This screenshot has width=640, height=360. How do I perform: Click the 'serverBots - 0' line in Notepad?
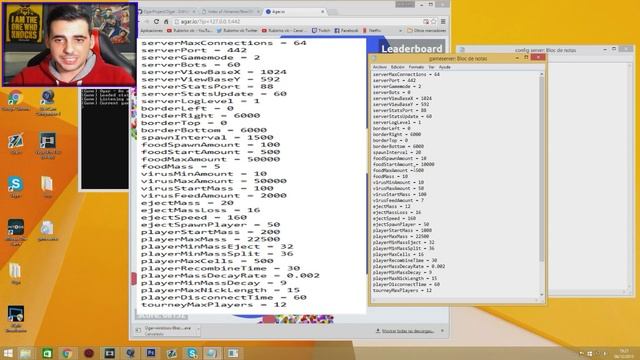coord(391,93)
